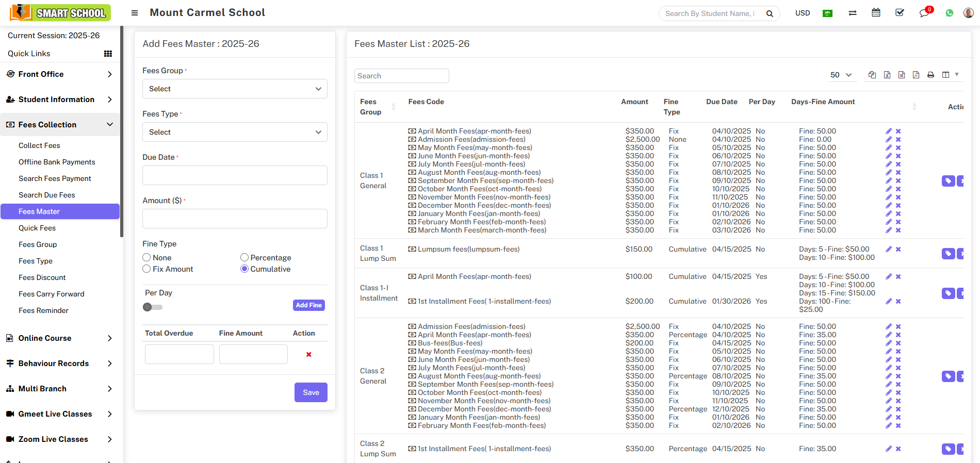The height and width of the screenshot is (463, 980).
Task: Change the rows-per-page 50 dropdown
Action: 841,75
